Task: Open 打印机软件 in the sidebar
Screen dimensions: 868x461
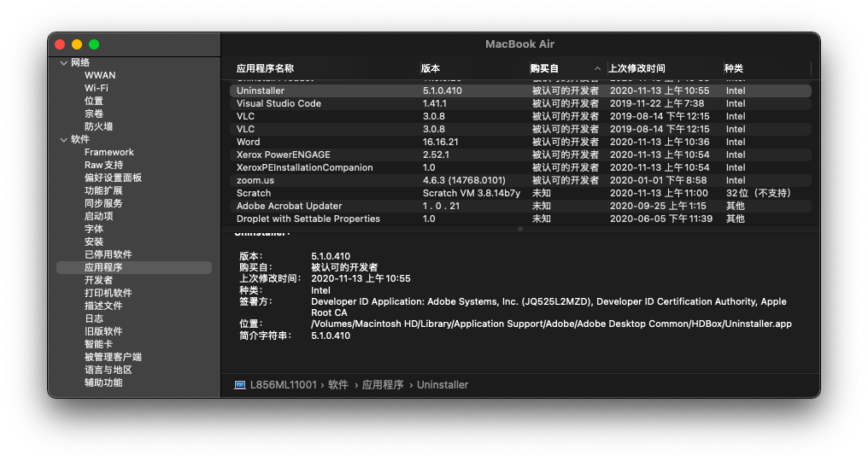Action: pos(108,293)
